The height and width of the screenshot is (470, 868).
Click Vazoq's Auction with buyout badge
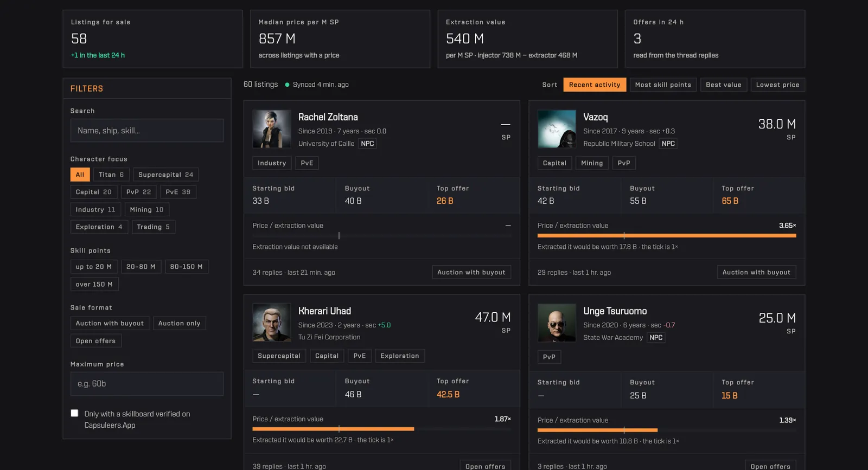click(x=757, y=272)
